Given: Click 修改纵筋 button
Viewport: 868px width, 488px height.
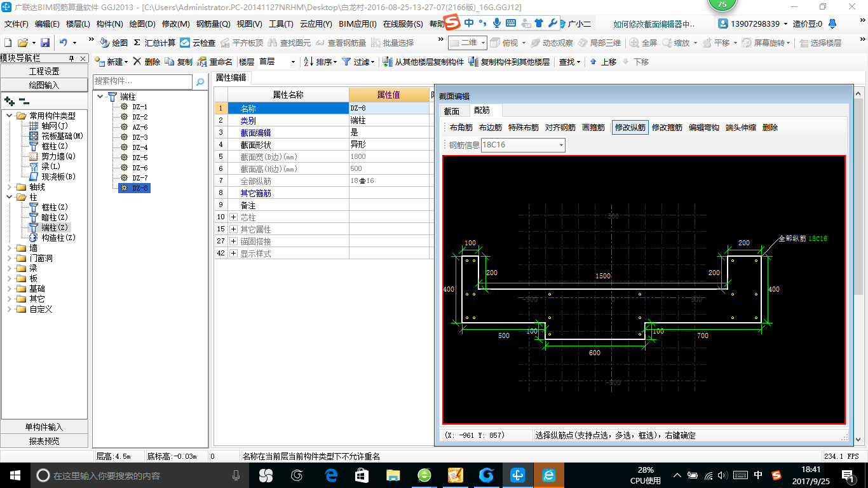Looking at the screenshot, I should click(630, 128).
